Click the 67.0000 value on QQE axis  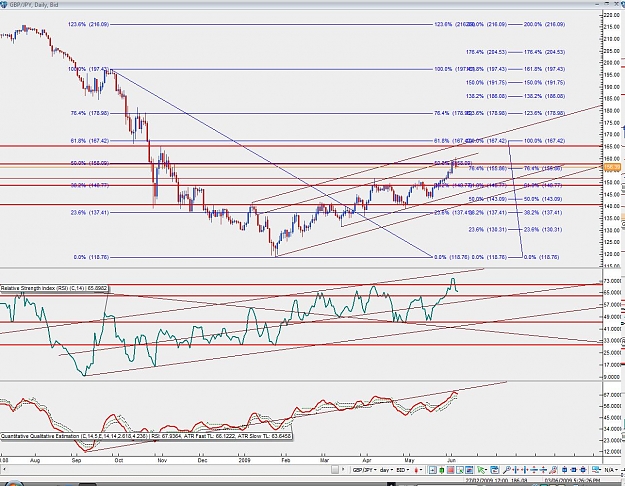(613, 395)
